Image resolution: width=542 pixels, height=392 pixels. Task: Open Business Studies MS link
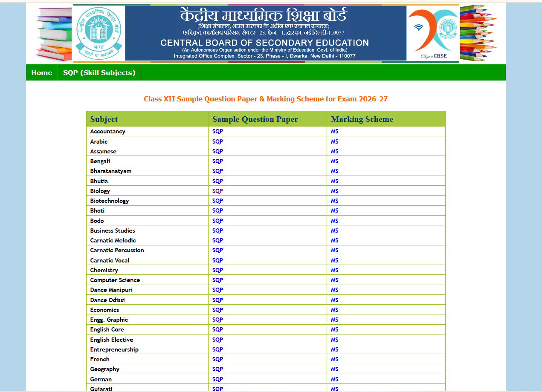point(335,231)
